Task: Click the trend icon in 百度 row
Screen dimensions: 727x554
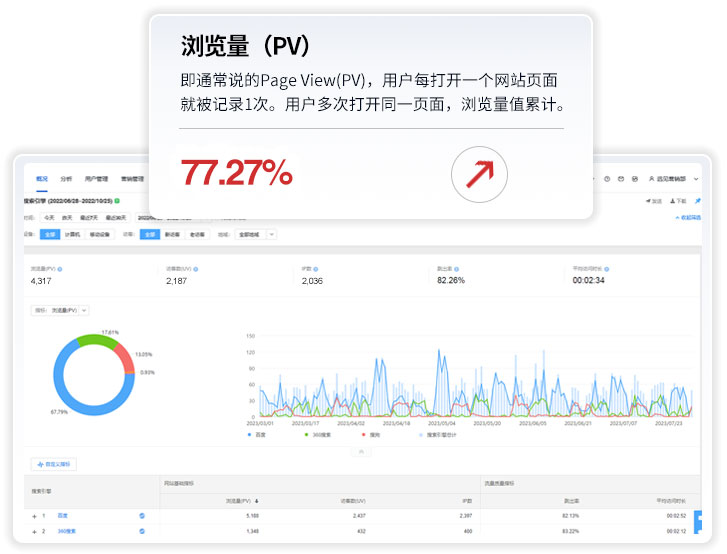Action: point(142,516)
